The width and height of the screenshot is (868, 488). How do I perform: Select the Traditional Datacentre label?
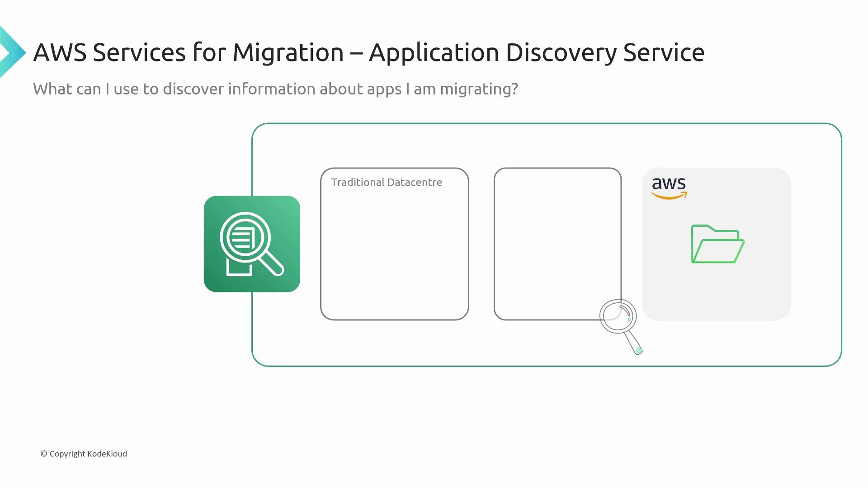(x=387, y=182)
